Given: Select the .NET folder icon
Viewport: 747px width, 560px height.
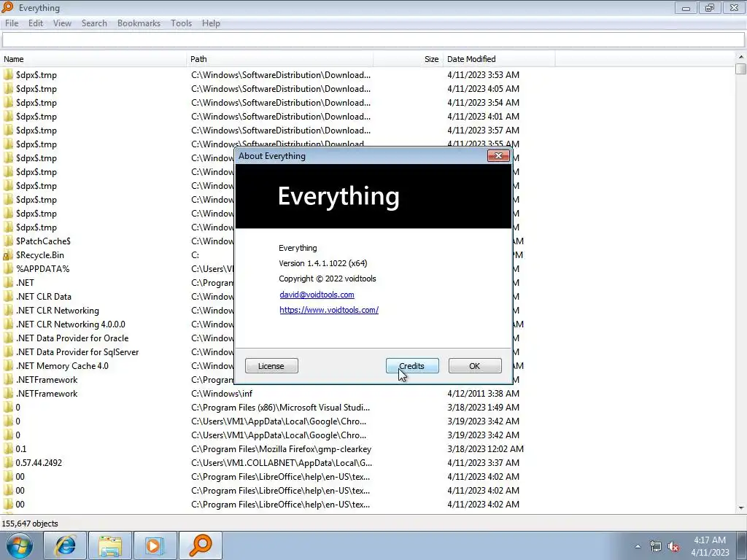Looking at the screenshot, I should [8, 283].
